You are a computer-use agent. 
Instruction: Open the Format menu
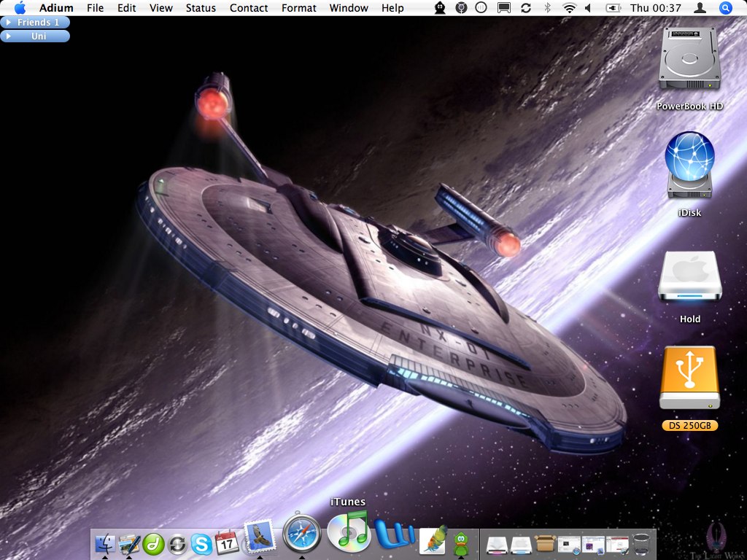coord(298,7)
